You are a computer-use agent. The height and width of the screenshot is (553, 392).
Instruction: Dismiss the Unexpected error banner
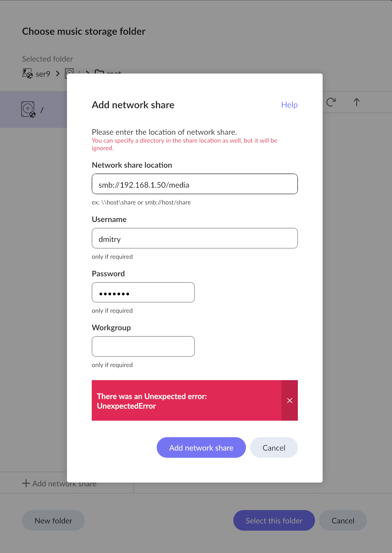click(x=290, y=400)
